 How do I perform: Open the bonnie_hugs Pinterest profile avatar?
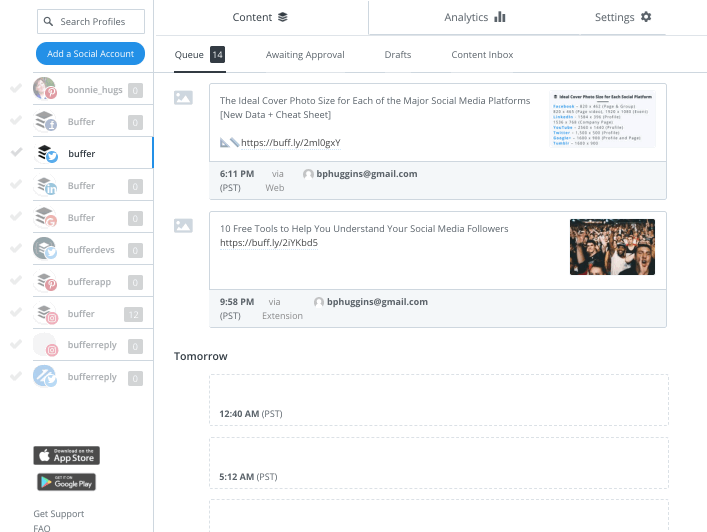[45, 88]
